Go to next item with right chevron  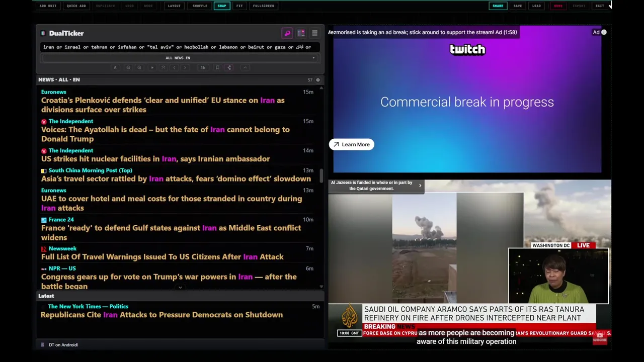click(x=185, y=67)
